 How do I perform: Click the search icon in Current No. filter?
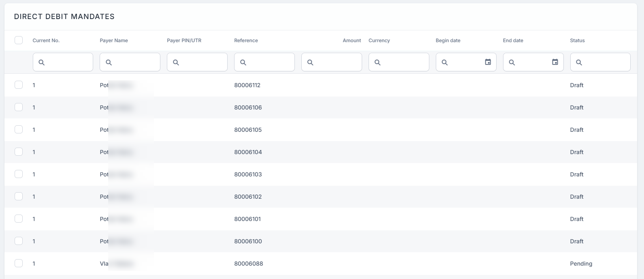coord(41,62)
